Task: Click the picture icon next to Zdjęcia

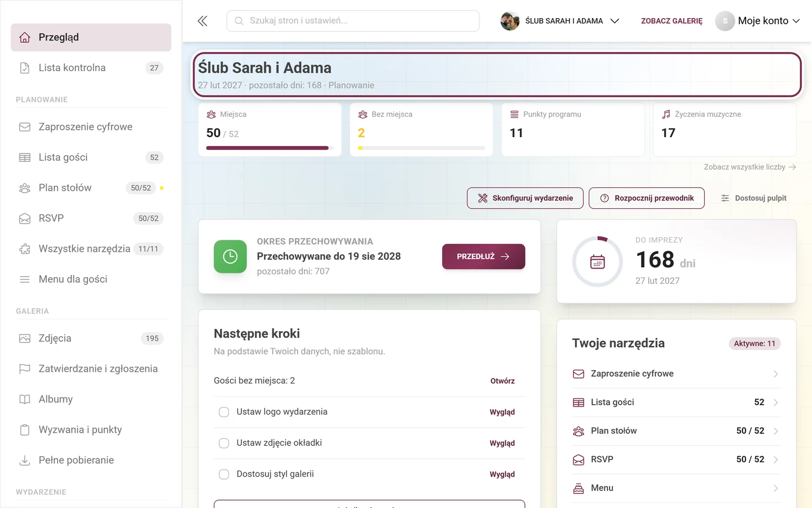Action: (25, 339)
